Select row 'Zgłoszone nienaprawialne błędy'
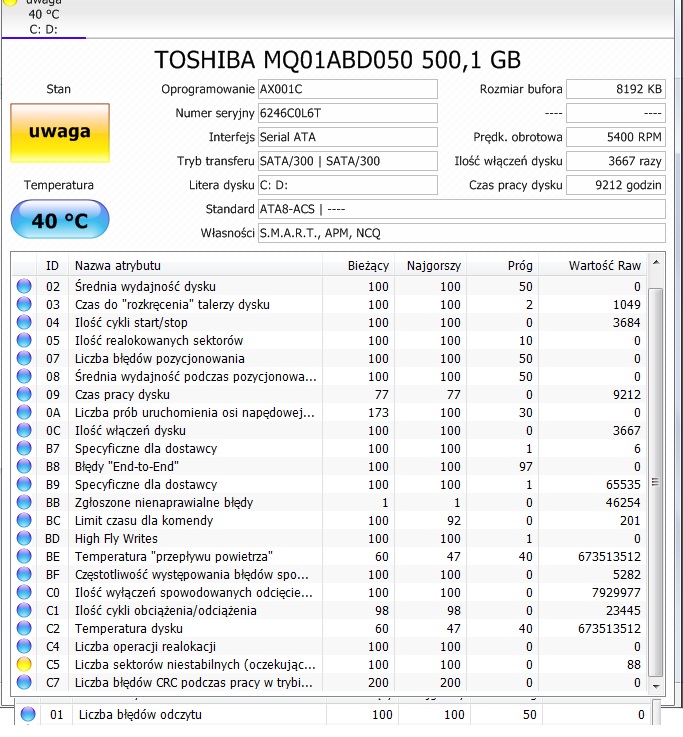The width and height of the screenshot is (683, 737). (329, 502)
